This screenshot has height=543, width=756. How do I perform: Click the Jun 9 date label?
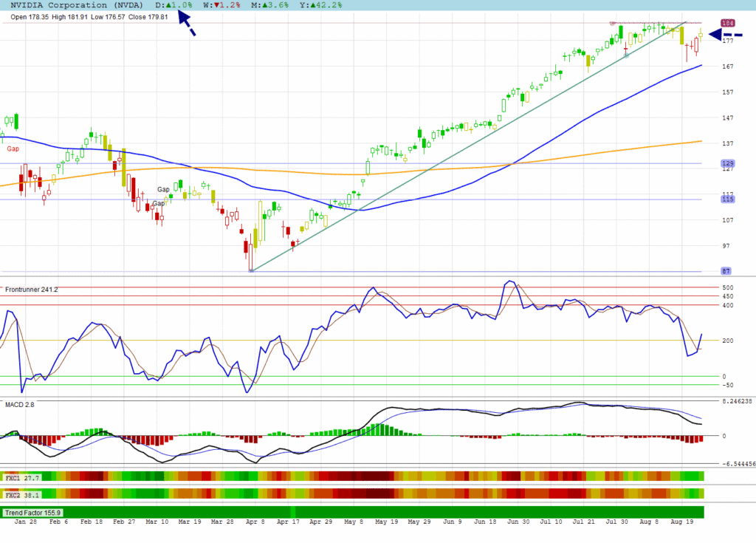pyautogui.click(x=453, y=522)
